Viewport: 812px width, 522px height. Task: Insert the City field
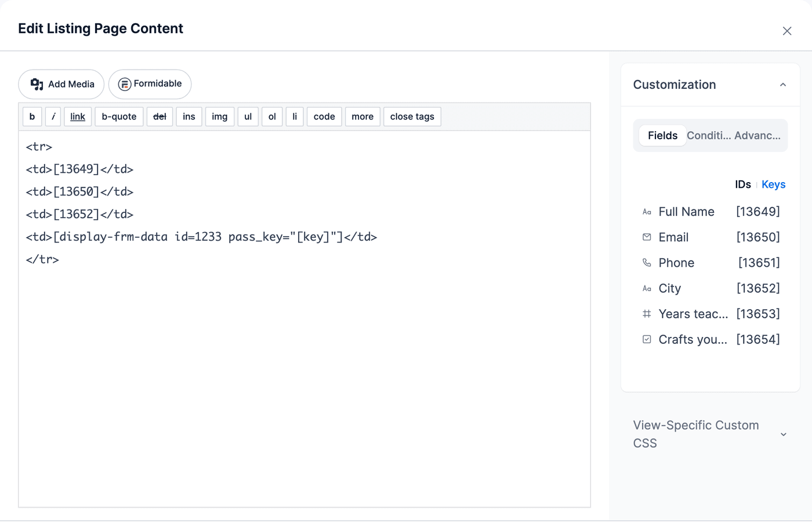click(710, 288)
